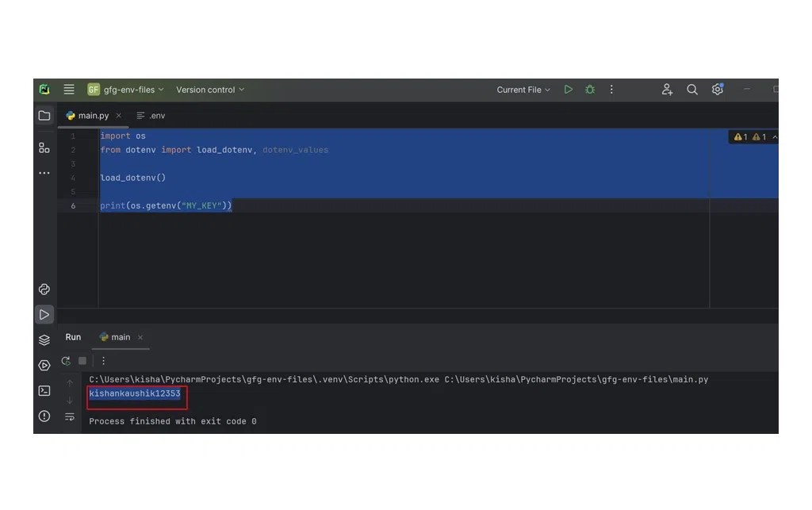Rerun main using the circular rerun icon
Screen dimensions: 812x510
tap(66, 360)
